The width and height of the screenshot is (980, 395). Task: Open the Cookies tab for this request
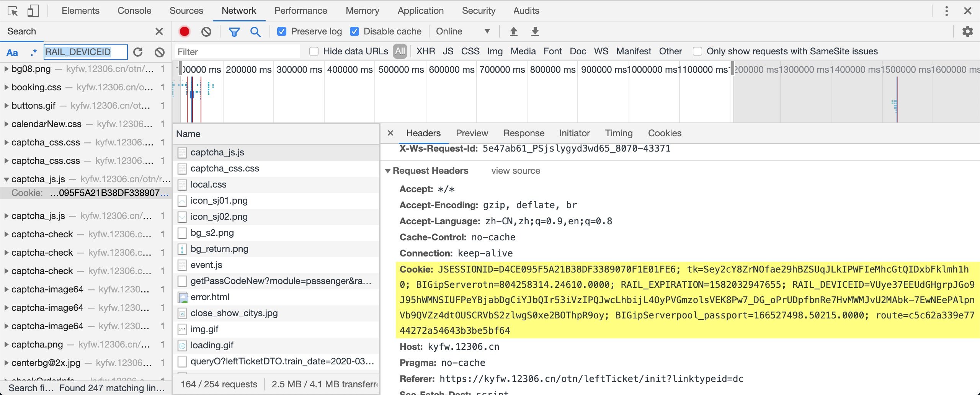coord(665,133)
